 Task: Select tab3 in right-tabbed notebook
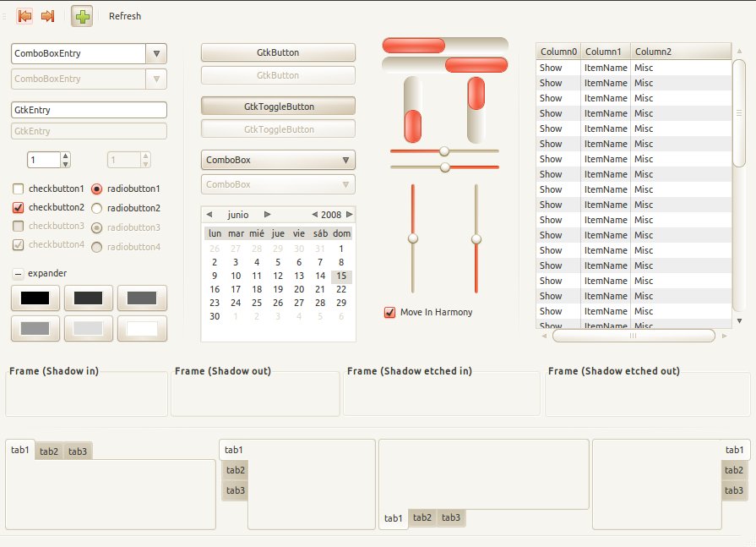734,490
